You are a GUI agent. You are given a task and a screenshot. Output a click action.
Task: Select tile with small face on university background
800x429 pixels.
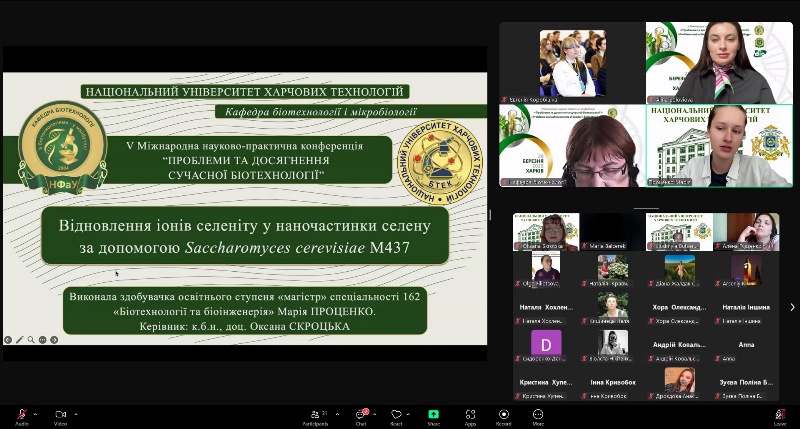coord(679,232)
